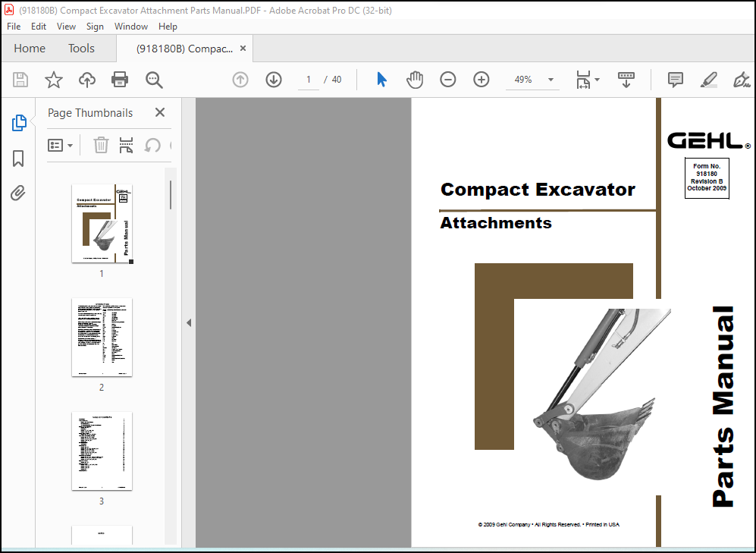Screen dimensions: 756x553
Task: Bookmark file with star icon
Action: click(x=54, y=80)
